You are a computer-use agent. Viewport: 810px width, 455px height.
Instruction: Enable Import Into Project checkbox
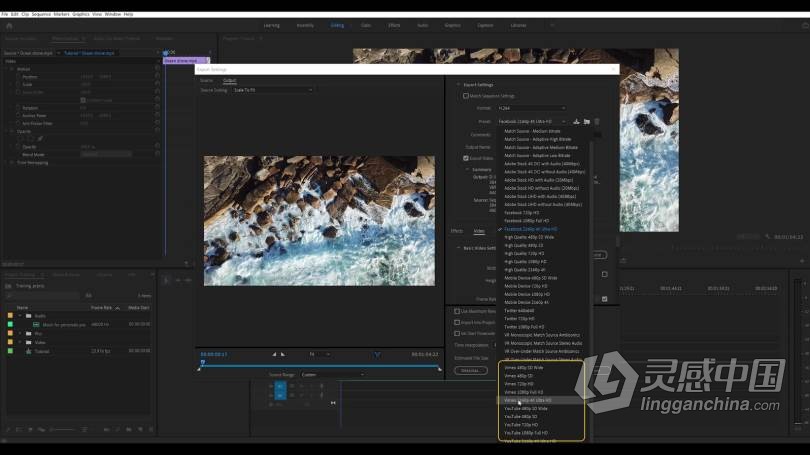pyautogui.click(x=457, y=322)
